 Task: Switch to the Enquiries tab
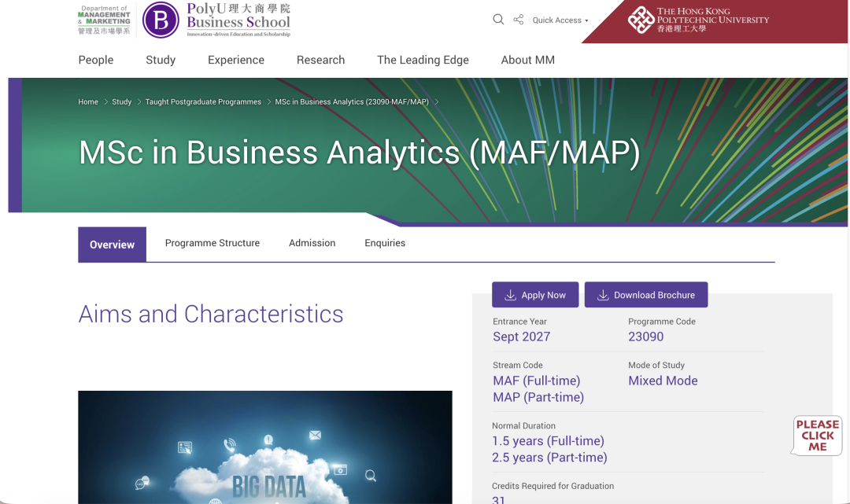pyautogui.click(x=385, y=243)
